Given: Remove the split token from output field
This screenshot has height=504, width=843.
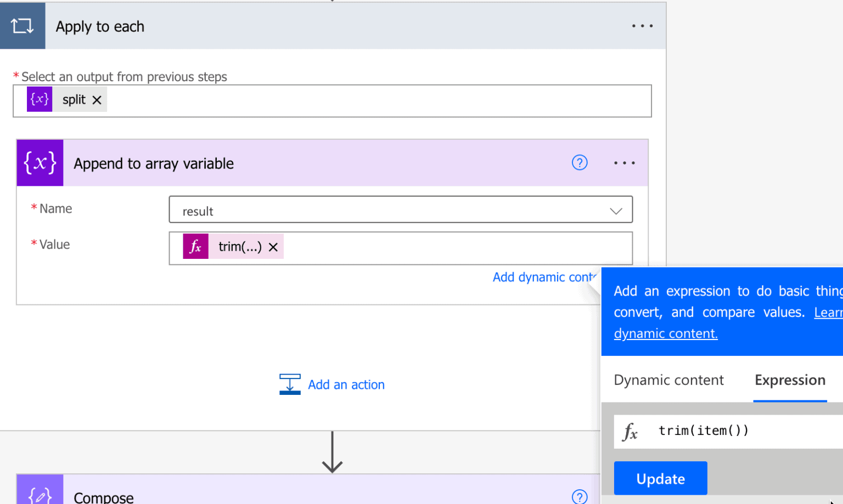Looking at the screenshot, I should pyautogui.click(x=97, y=100).
